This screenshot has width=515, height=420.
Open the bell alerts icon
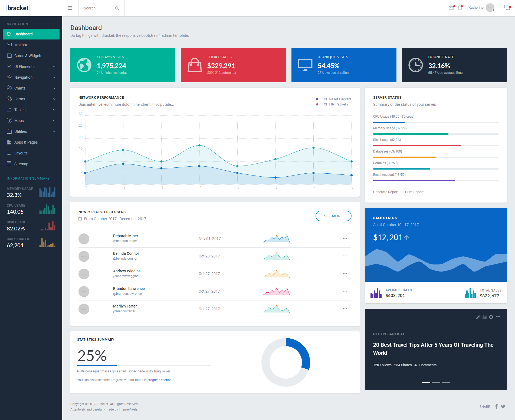click(x=460, y=8)
